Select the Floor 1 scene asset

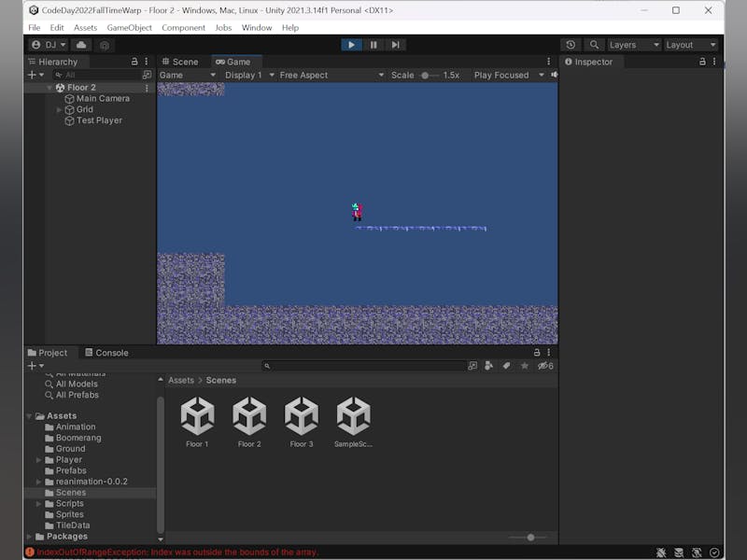197,423
